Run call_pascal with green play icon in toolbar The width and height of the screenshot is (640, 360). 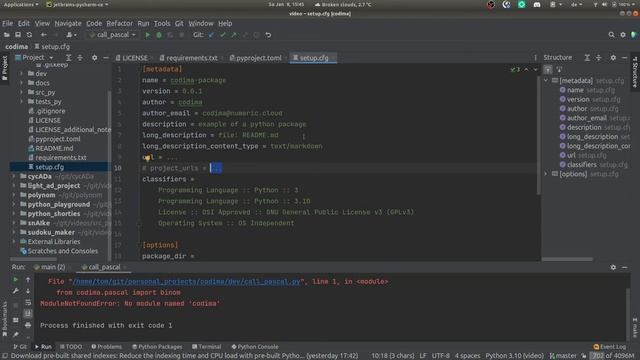148,35
